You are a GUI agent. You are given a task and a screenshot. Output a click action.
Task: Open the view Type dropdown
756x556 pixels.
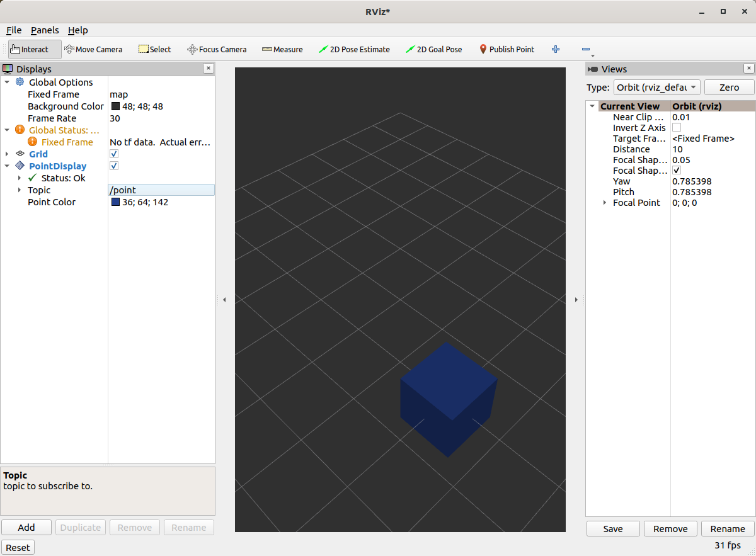pos(656,88)
